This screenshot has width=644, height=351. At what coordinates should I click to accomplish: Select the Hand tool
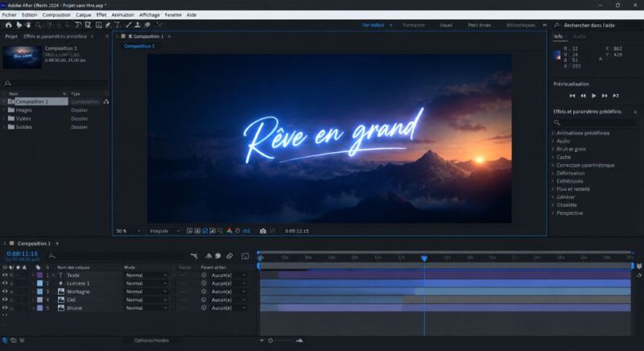(x=28, y=25)
